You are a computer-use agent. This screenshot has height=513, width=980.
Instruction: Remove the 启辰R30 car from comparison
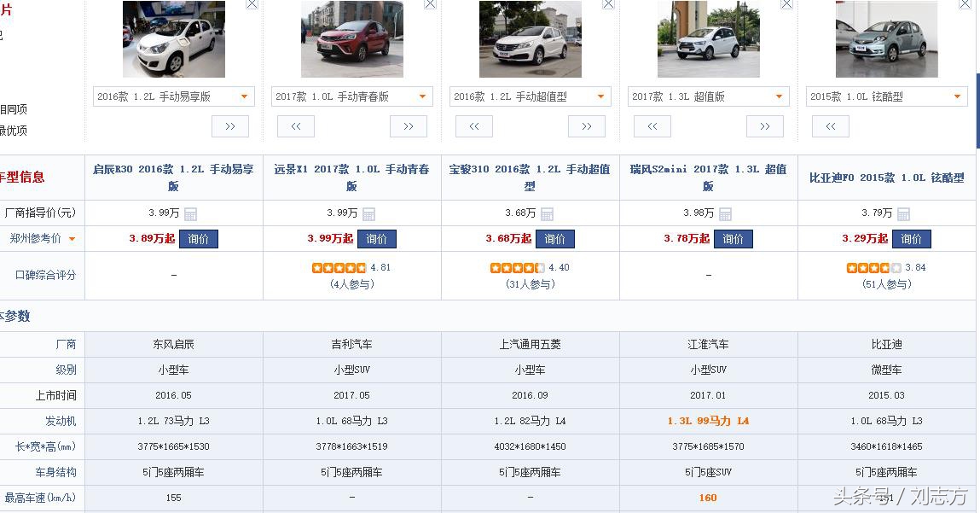[252, 3]
